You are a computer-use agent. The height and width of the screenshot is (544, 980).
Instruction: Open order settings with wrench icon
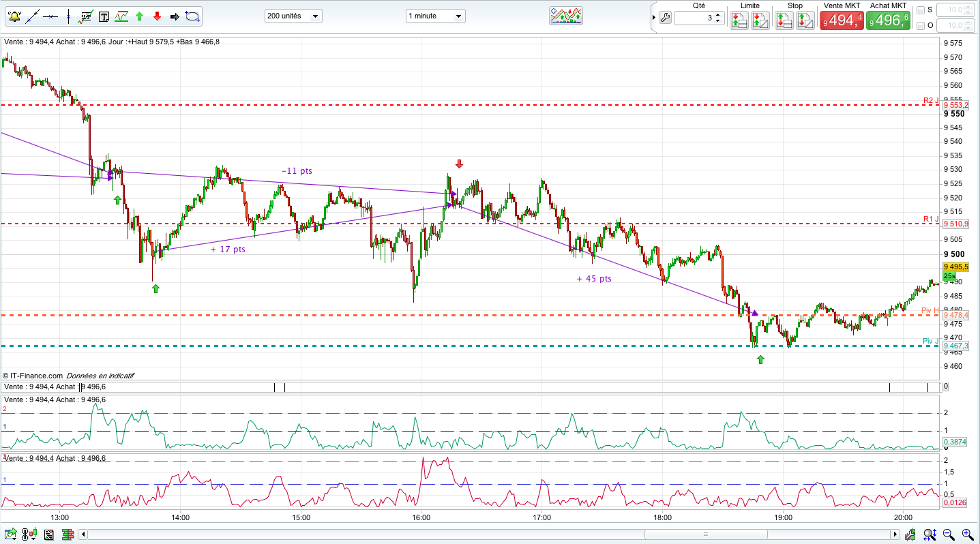[665, 18]
